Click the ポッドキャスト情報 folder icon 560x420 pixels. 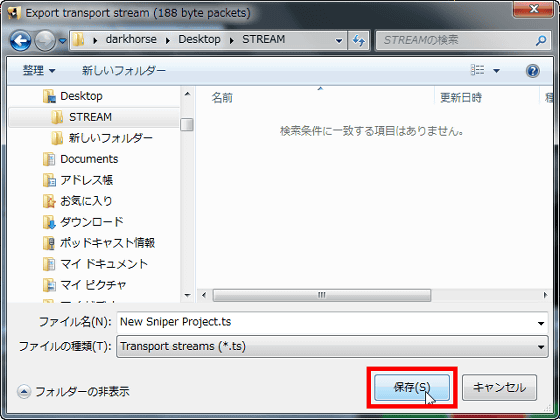pos(49,243)
